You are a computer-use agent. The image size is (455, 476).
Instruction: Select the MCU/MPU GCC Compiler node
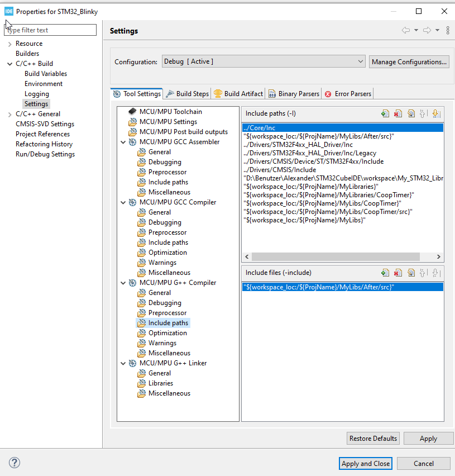[178, 202]
